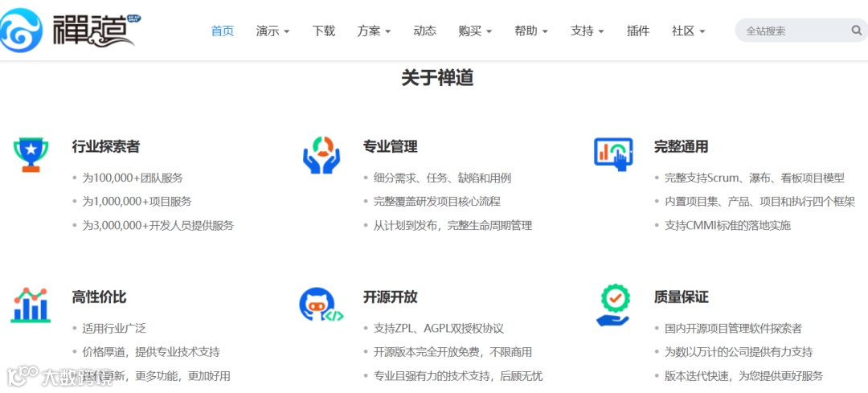Click the text 专业且强有力的技术支持，后顾无忧
This screenshot has height=393, width=868.
(458, 376)
